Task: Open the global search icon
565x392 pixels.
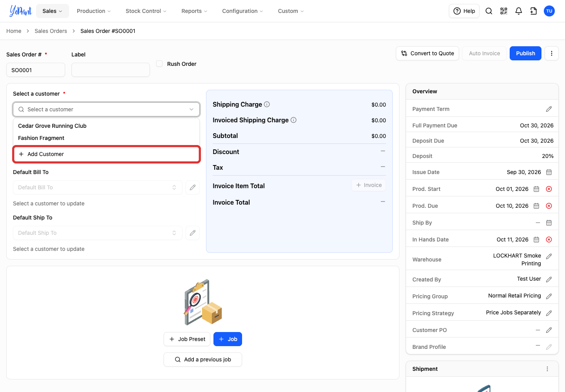Action: 489,11
